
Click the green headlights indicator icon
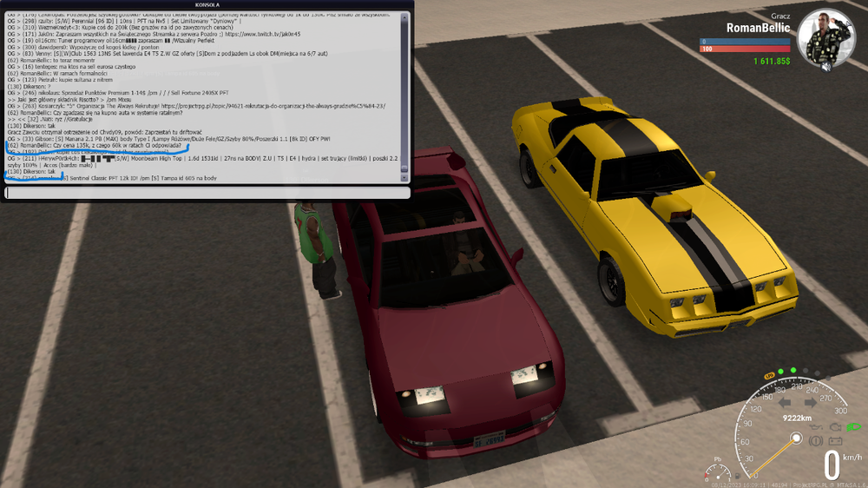click(853, 427)
